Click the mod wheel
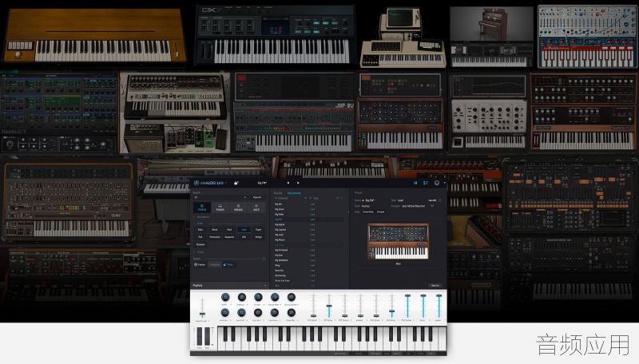This screenshot has width=639, height=364. coord(207,336)
